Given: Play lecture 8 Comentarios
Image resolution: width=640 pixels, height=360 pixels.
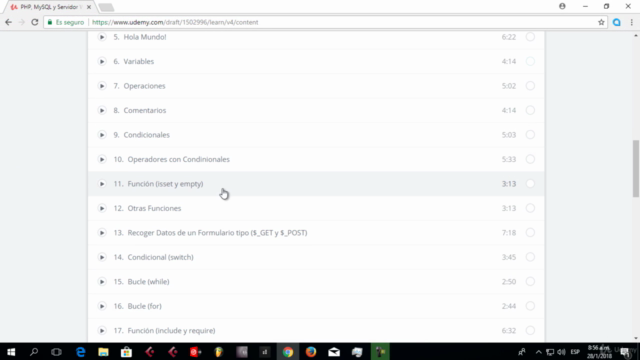Looking at the screenshot, I should point(102,111).
